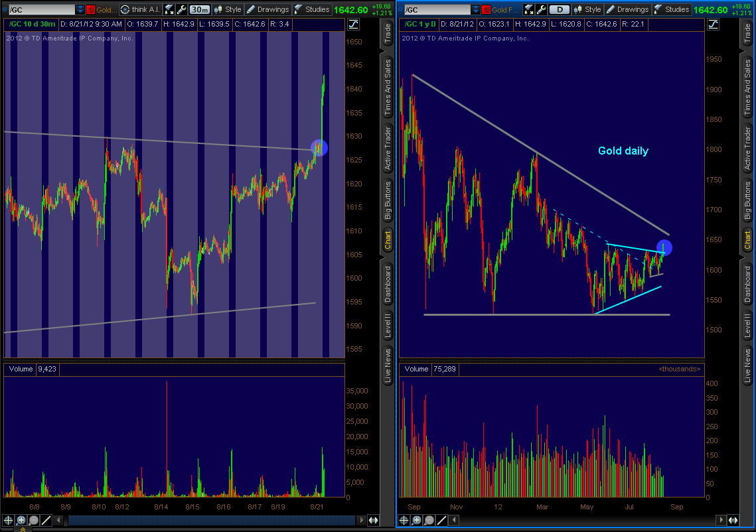Open the left chart symbol dropdown arrow
756x532 pixels.
(80, 9)
